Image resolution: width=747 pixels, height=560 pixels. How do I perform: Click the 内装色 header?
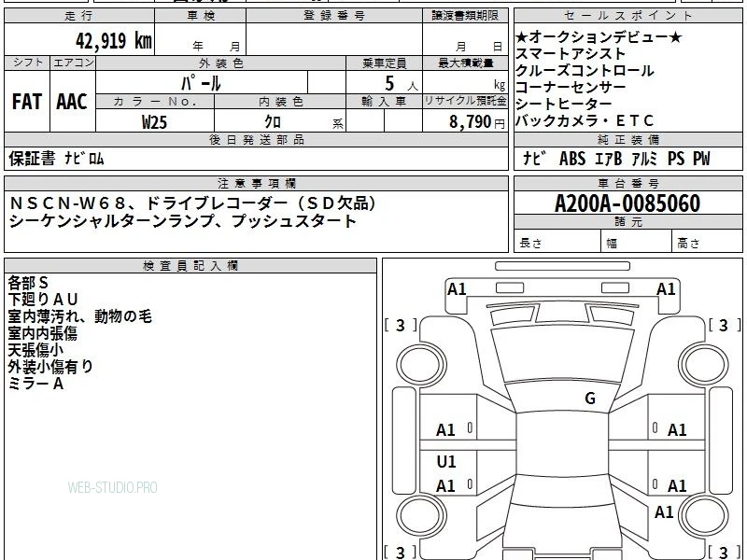tap(280, 102)
